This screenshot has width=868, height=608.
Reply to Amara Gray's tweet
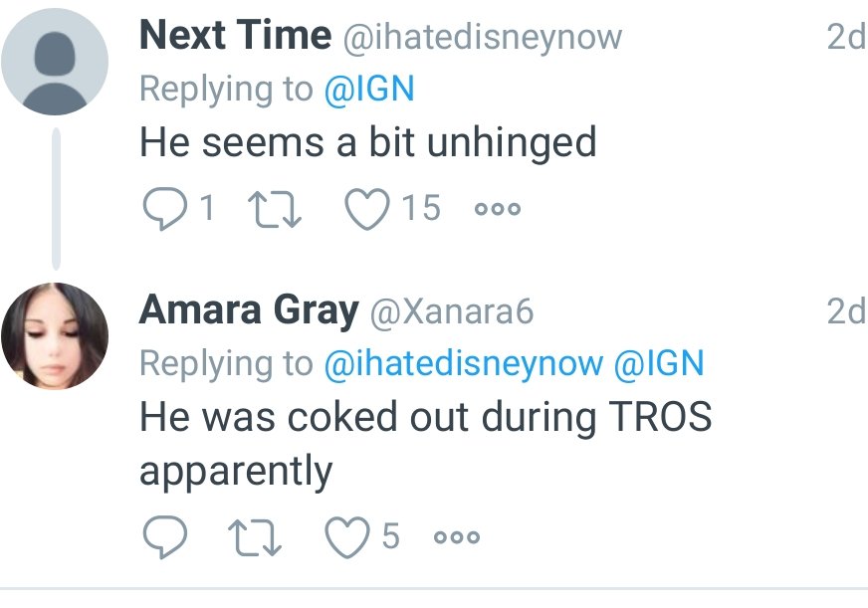coord(161,537)
